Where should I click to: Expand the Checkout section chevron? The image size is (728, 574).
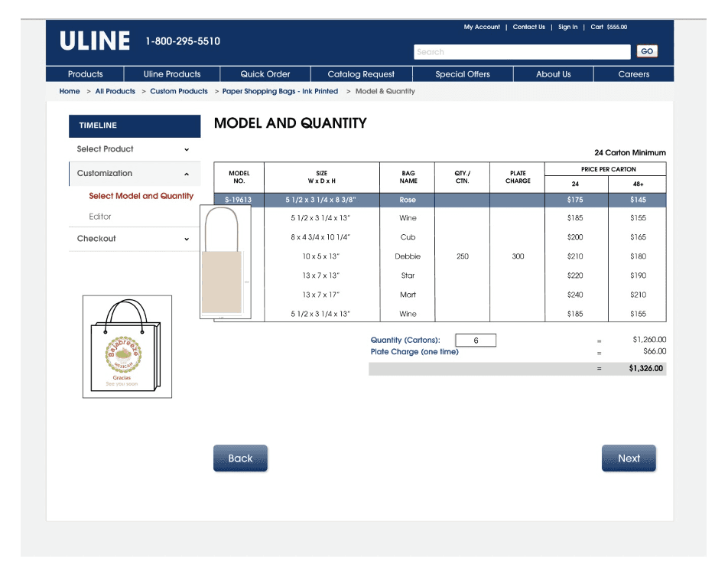(x=187, y=239)
